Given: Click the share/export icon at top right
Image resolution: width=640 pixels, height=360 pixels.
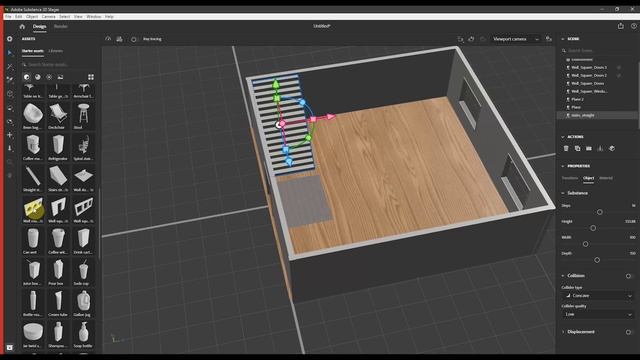Looking at the screenshot, I should coord(620,26).
